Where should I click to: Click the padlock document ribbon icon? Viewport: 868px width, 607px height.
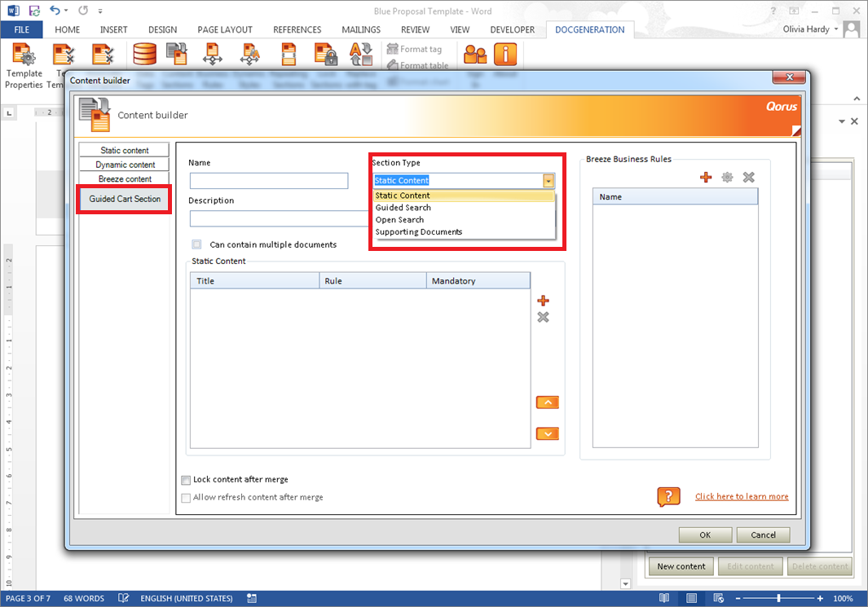coord(325,55)
